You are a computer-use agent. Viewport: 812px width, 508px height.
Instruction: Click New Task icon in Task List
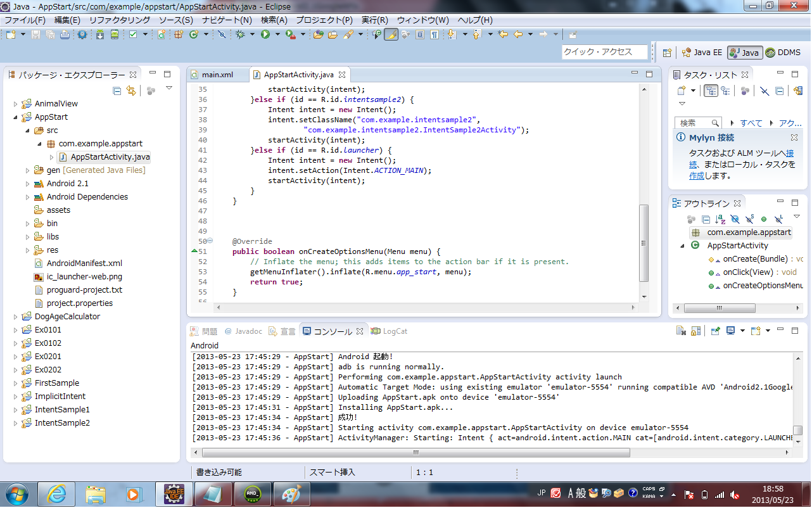[682, 91]
